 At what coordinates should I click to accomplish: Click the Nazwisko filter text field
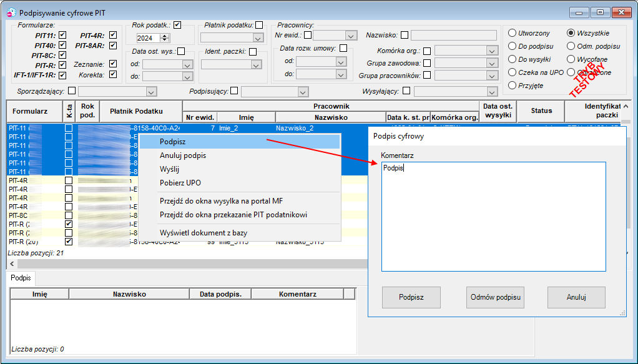[x=454, y=36]
